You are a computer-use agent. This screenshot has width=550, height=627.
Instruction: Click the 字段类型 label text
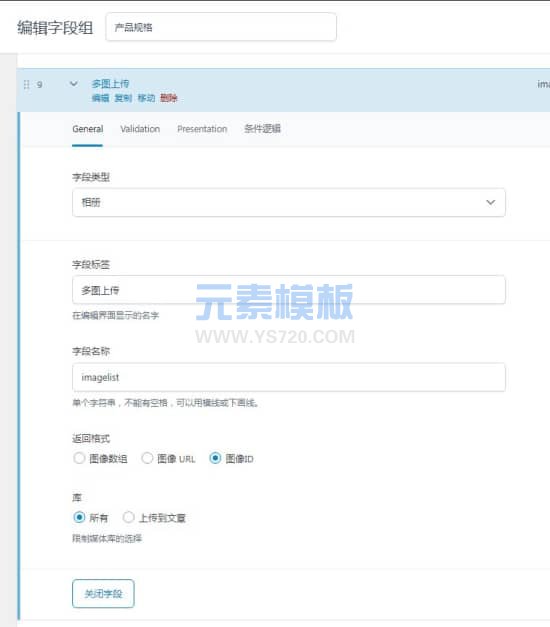pos(91,177)
